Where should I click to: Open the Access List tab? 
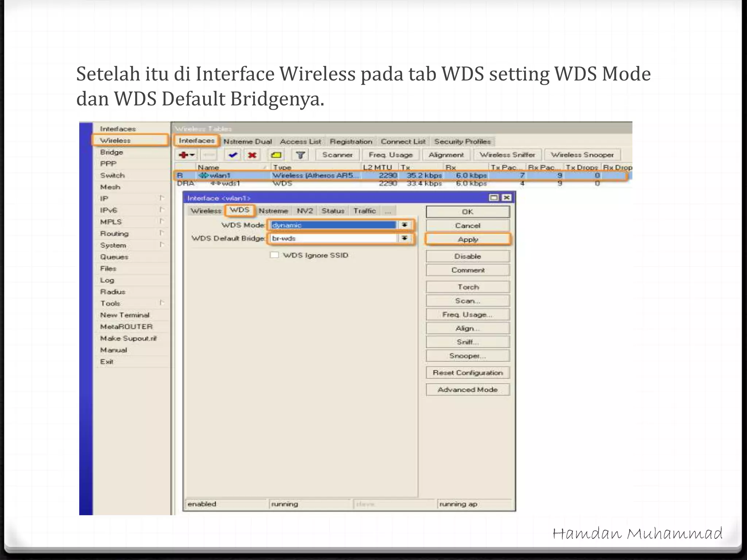[300, 141]
